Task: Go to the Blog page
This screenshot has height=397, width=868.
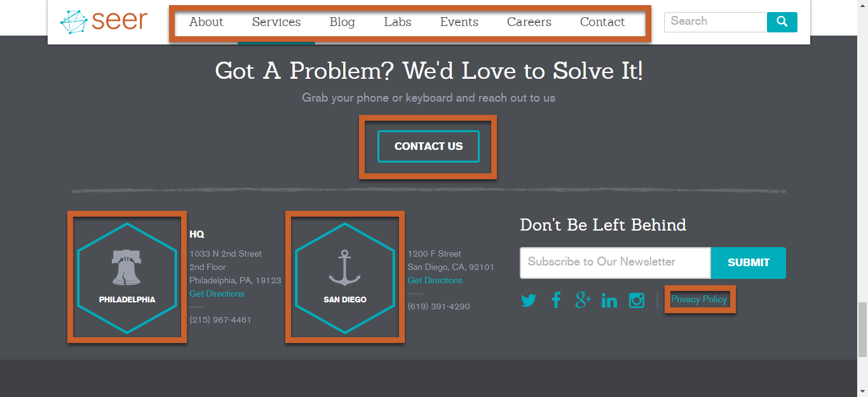Action: pyautogui.click(x=342, y=22)
